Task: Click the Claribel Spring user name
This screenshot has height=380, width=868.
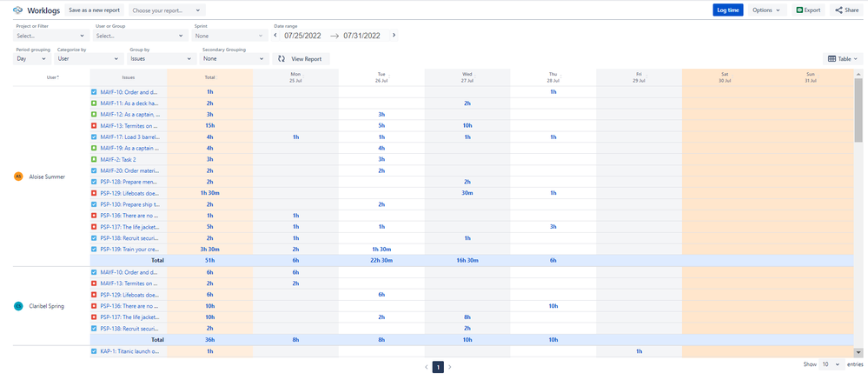Action: (x=47, y=306)
